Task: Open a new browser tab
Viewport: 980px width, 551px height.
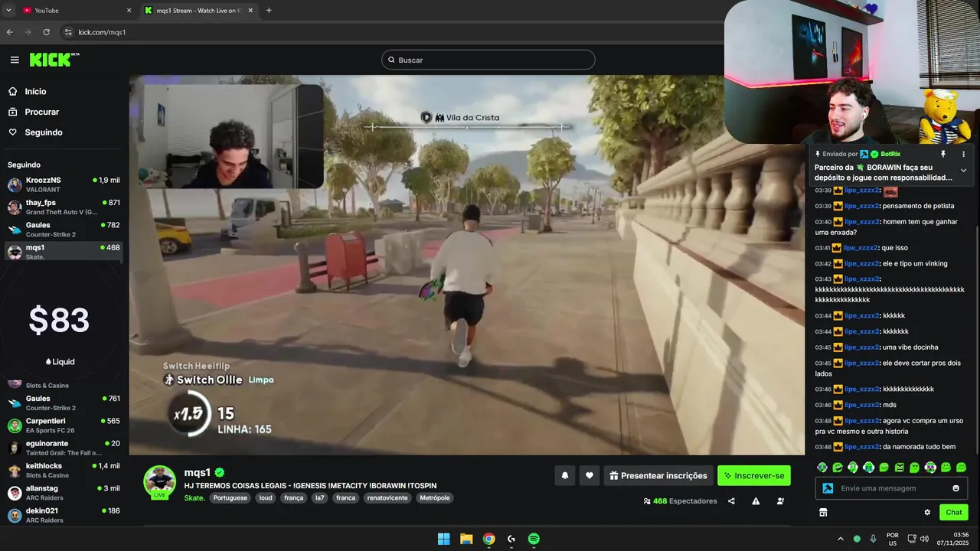Action: click(269, 10)
